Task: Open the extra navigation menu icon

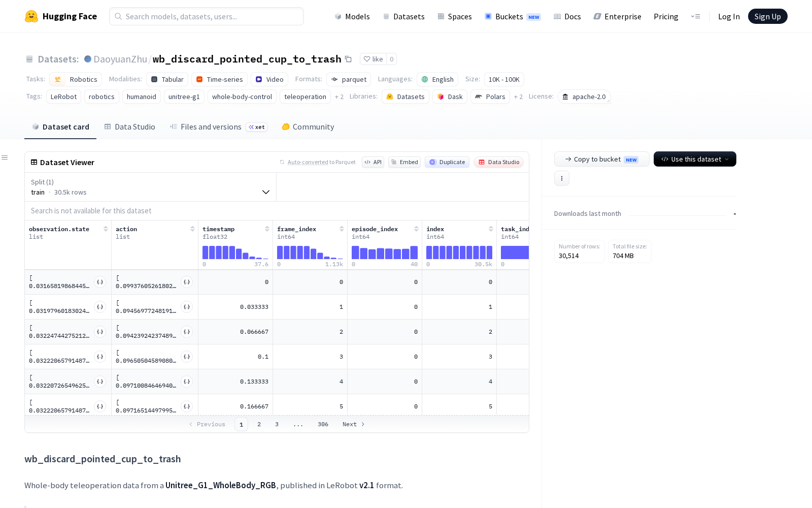Action: 695,16
